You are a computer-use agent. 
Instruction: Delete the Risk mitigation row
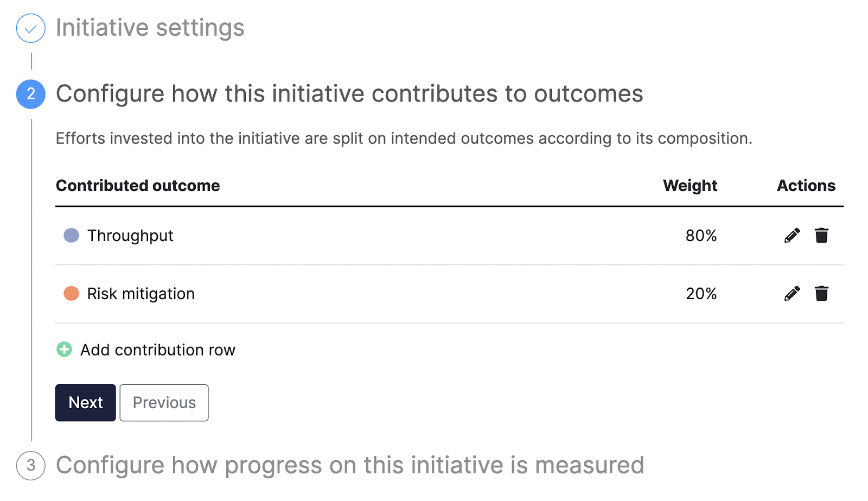(821, 294)
